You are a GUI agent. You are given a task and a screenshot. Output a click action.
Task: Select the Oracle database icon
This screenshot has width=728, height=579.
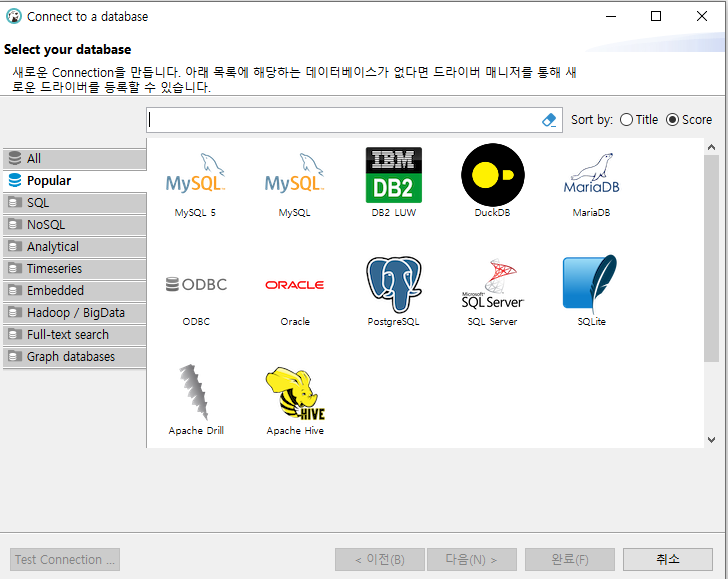[294, 285]
